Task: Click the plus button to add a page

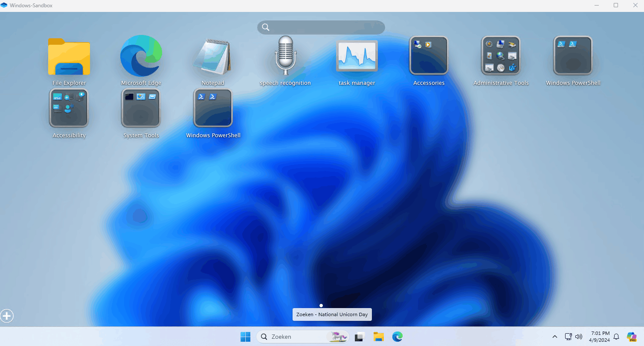Action: pos(7,316)
